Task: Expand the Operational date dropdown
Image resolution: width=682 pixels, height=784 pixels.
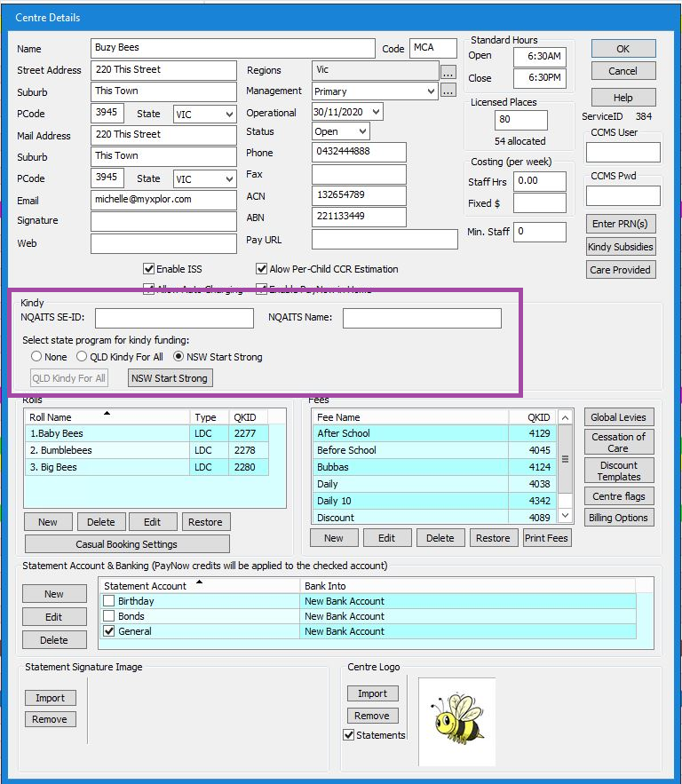Action: pyautogui.click(x=377, y=113)
